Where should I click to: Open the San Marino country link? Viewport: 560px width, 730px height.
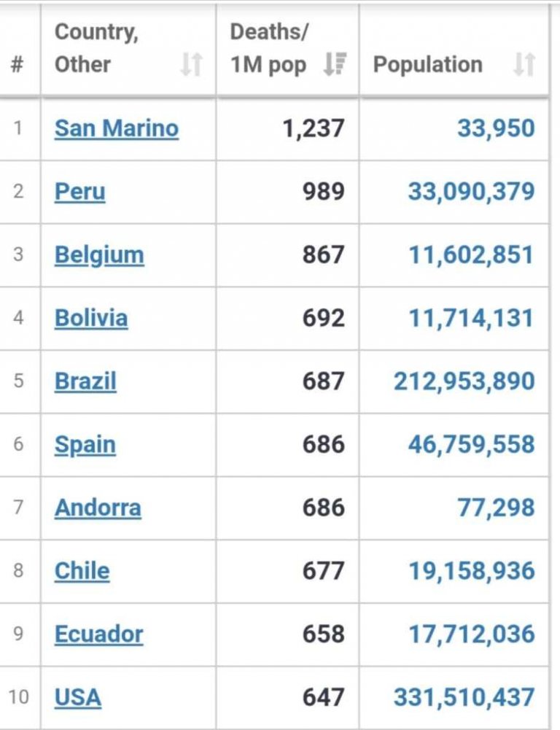coord(116,128)
